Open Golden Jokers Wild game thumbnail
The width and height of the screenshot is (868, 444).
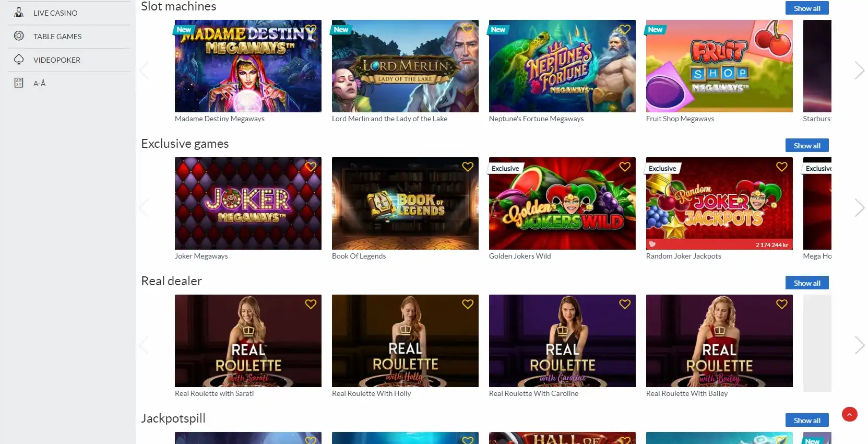(562, 204)
